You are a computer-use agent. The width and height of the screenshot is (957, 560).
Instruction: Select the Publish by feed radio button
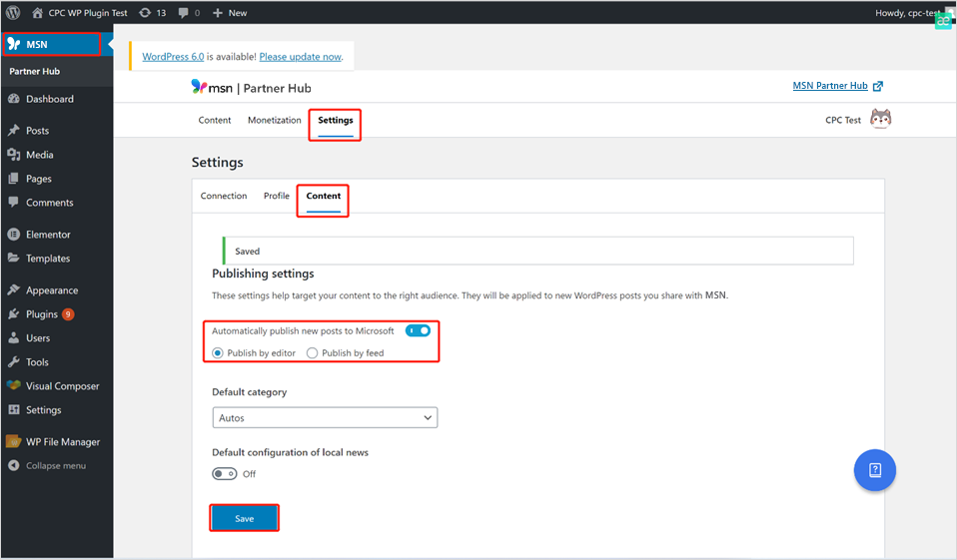click(313, 353)
